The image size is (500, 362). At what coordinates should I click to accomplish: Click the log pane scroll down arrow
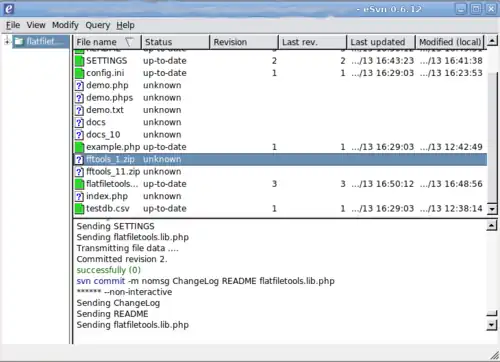(x=492, y=325)
